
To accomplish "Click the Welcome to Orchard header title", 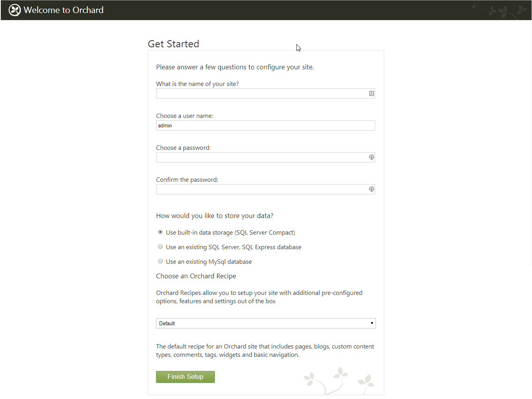I will (x=63, y=10).
